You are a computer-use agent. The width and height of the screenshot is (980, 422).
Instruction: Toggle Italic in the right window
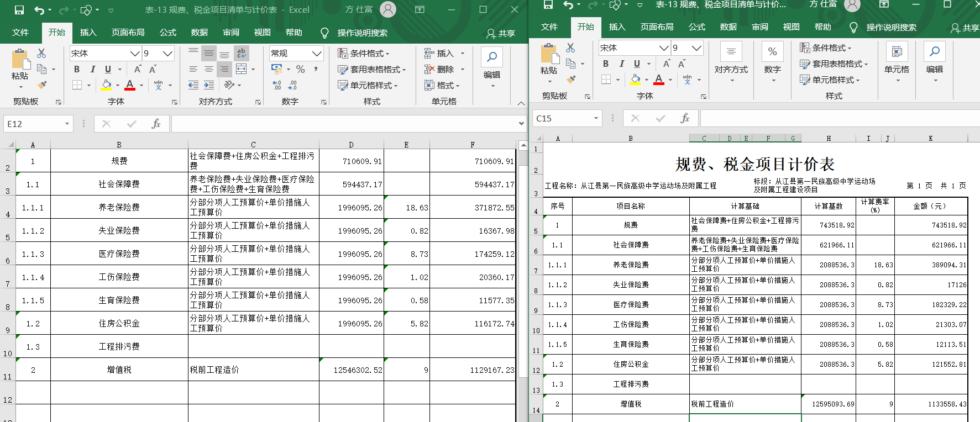click(x=621, y=64)
